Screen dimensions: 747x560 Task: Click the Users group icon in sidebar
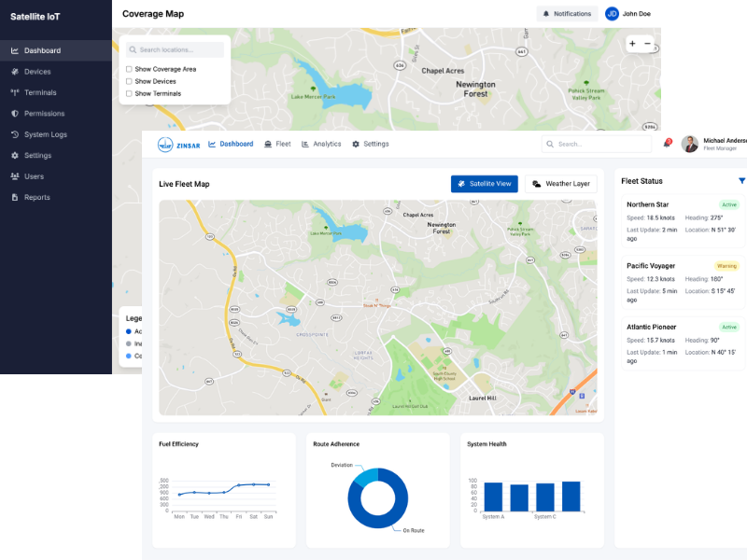[15, 176]
